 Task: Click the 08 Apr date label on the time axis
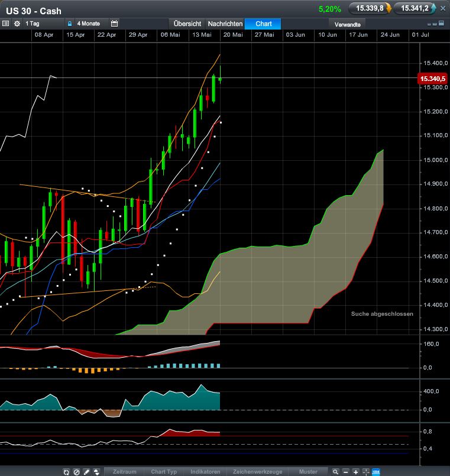coord(44,35)
